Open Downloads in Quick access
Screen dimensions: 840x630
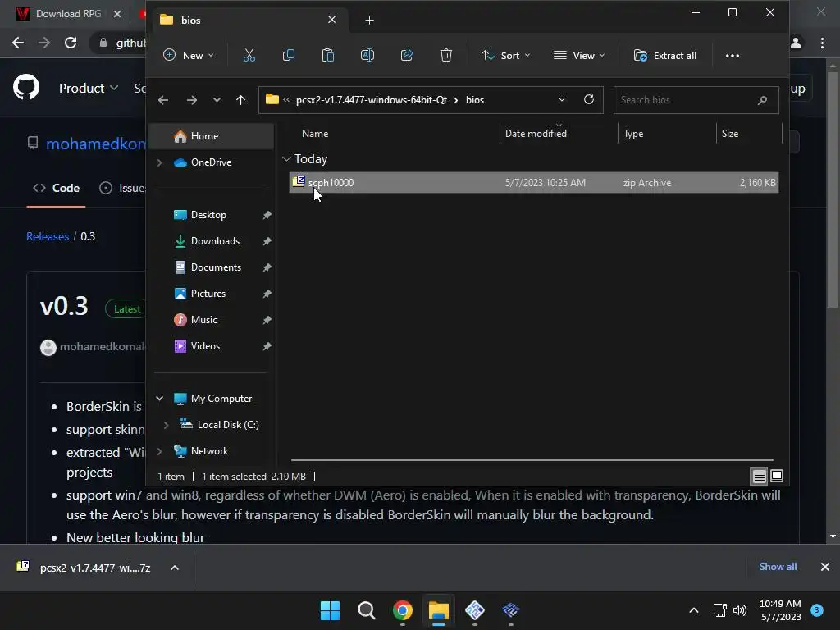point(215,241)
